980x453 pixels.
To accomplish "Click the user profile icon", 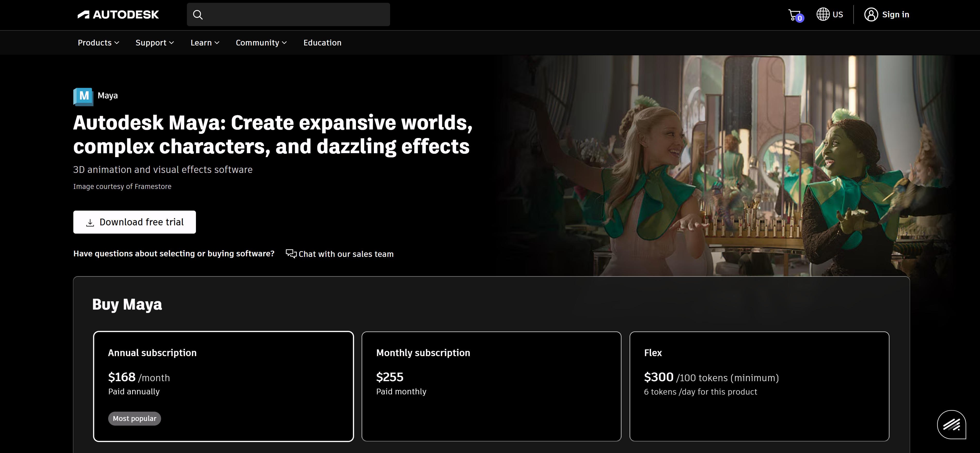I will pyautogui.click(x=871, y=14).
